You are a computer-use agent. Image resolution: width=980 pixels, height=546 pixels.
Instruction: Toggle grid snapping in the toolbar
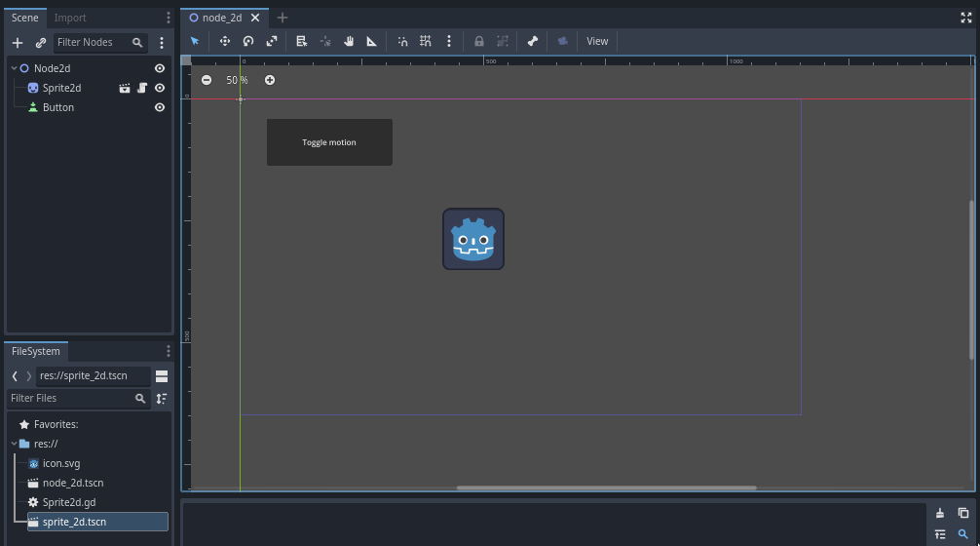coord(426,41)
